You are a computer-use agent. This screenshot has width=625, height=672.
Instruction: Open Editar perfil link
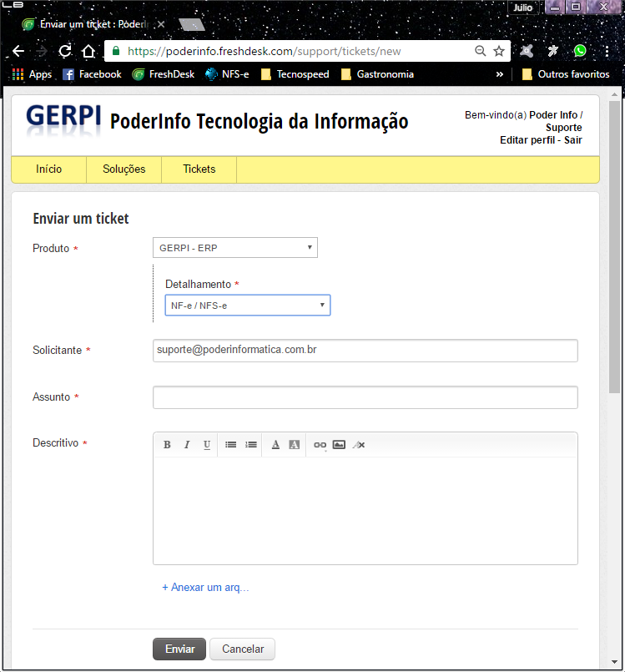pyautogui.click(x=527, y=140)
